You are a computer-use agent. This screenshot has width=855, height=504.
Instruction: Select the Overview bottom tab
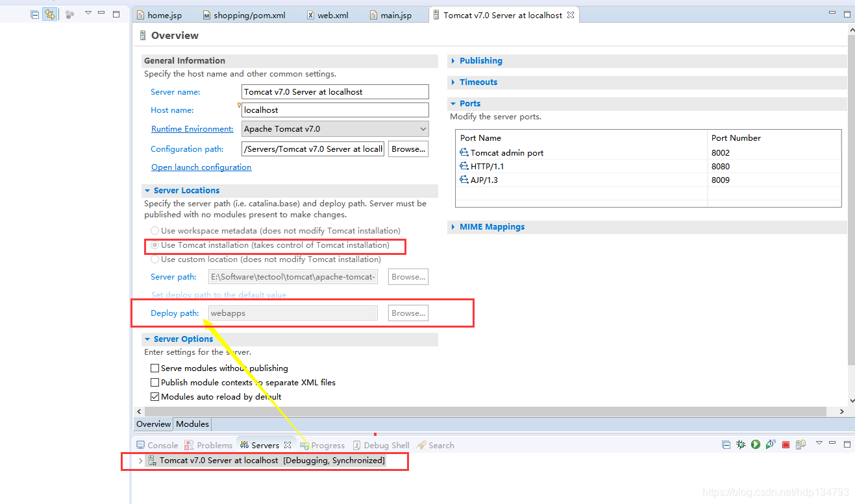tap(154, 424)
